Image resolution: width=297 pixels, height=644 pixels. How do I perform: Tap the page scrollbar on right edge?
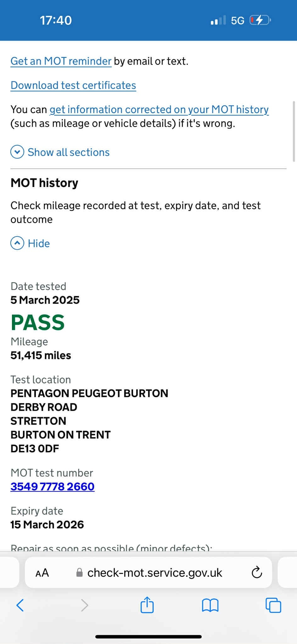294,131
